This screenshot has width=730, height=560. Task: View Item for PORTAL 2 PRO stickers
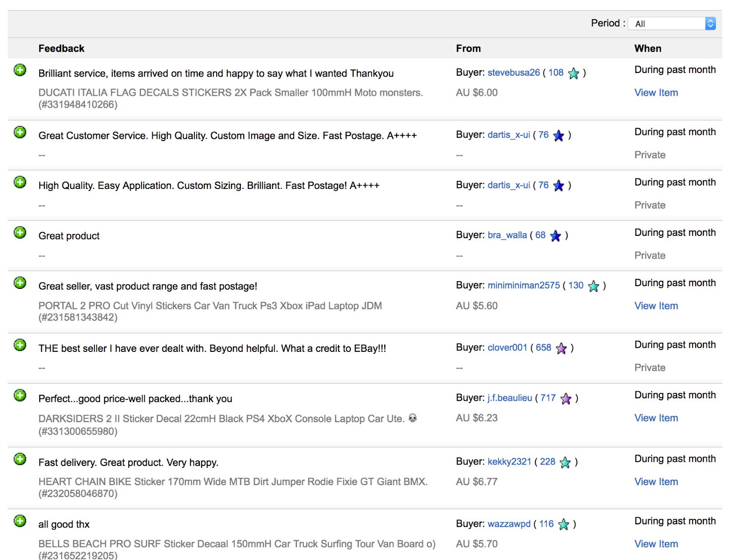pos(656,306)
